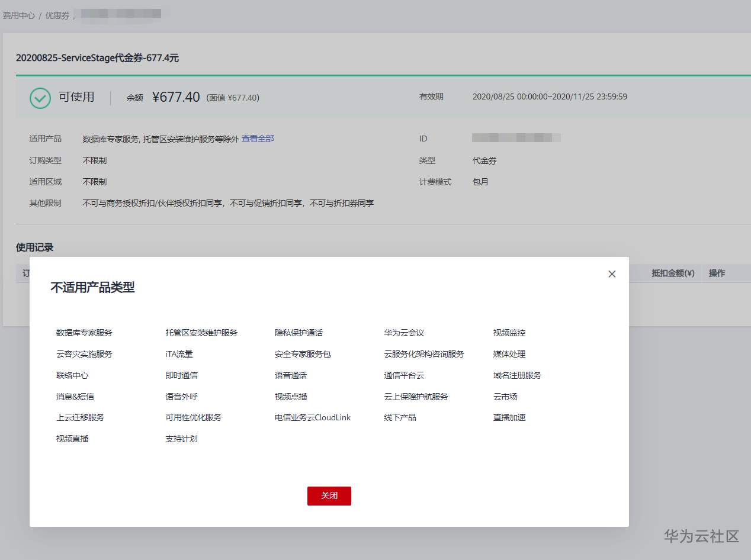Viewport: 751px width, 560px height.
Task: Select 视频点播 item
Action: pyautogui.click(x=290, y=397)
